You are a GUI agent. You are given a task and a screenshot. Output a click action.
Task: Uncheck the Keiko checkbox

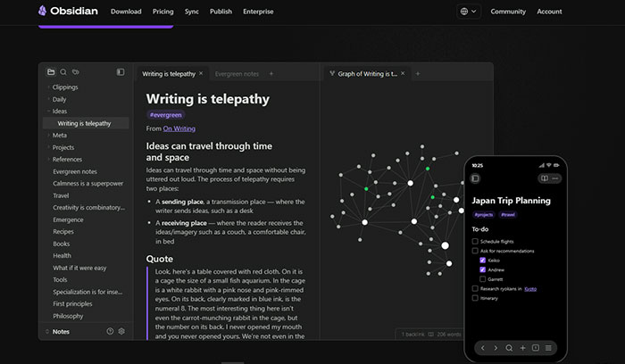point(483,260)
